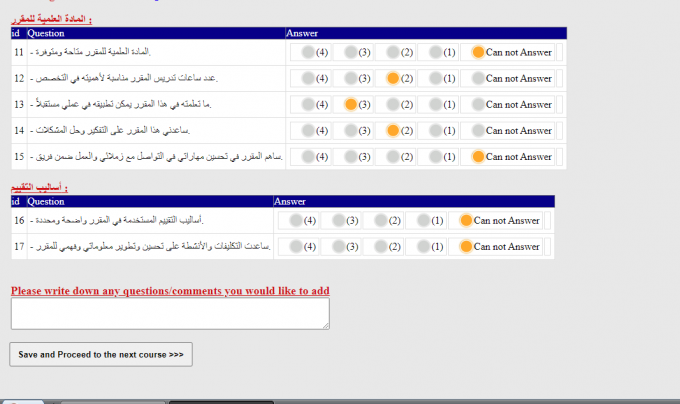Select rating (1) for question 16

click(423, 221)
